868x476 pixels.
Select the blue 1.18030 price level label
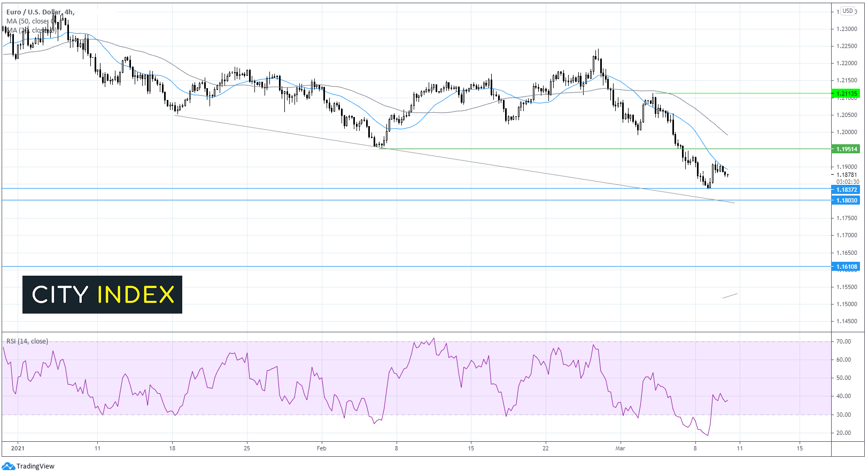(846, 200)
